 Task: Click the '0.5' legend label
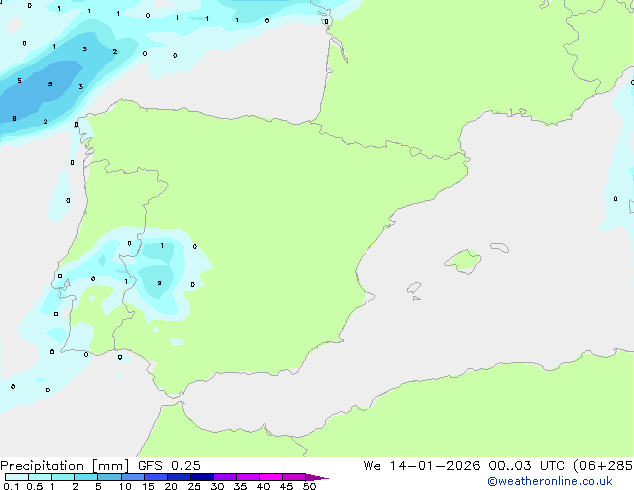[x=35, y=486]
